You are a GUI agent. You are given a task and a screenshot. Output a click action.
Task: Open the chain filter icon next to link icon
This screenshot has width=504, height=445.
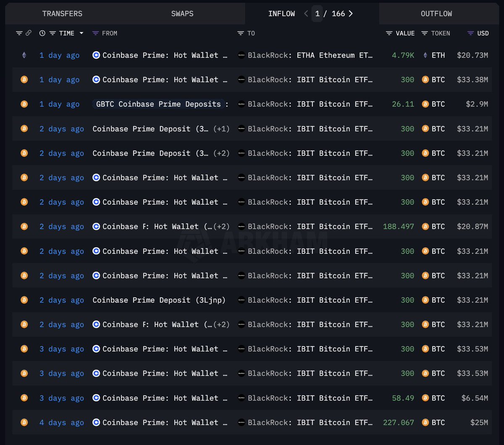coord(18,33)
